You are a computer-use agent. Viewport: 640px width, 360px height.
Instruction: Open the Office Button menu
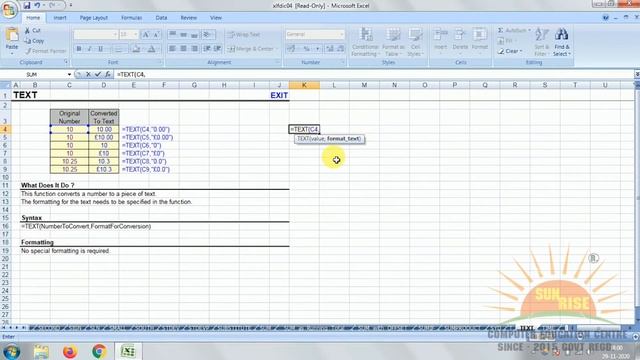(x=9, y=9)
